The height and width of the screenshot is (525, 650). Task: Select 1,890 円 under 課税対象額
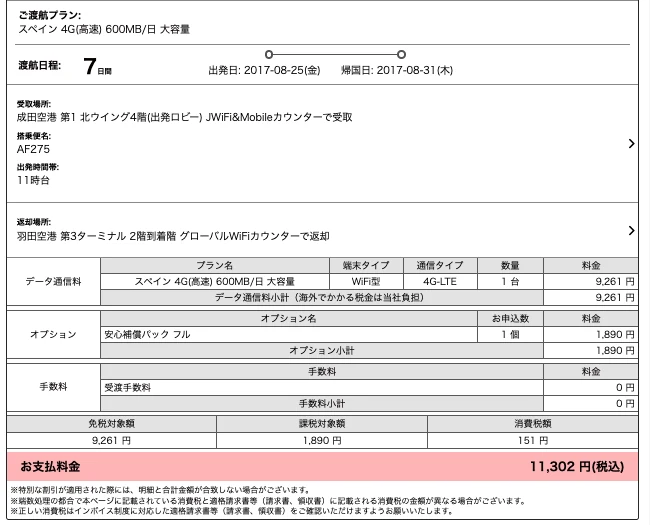point(322,440)
